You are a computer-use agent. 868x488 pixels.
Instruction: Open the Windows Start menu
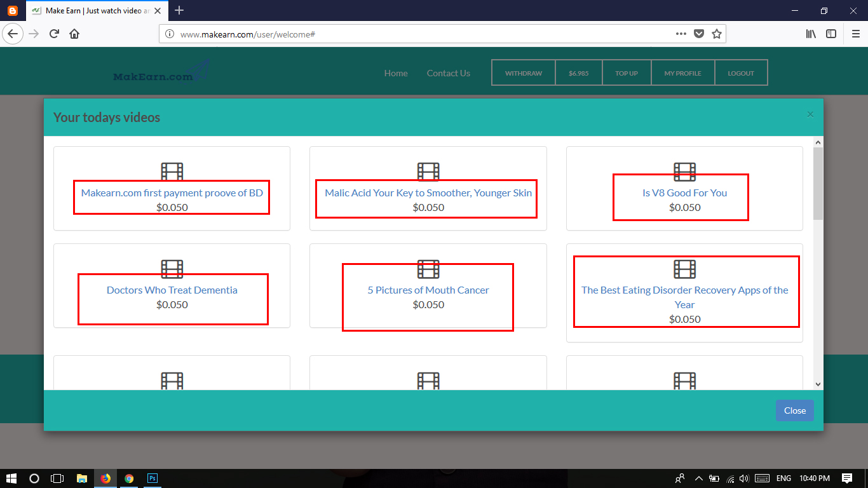[11, 478]
